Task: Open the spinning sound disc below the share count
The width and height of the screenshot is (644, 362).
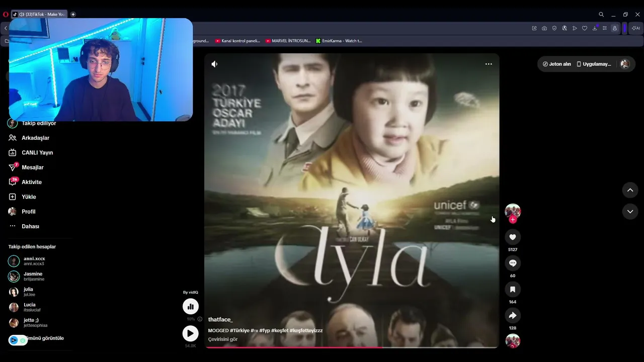Action: [513, 341]
